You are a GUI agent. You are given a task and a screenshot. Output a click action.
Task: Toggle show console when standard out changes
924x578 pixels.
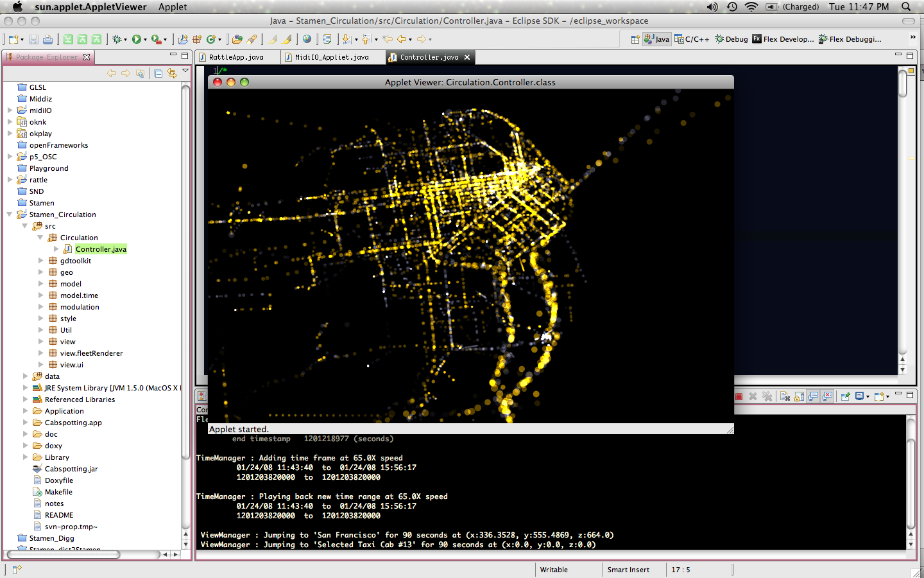(x=813, y=396)
